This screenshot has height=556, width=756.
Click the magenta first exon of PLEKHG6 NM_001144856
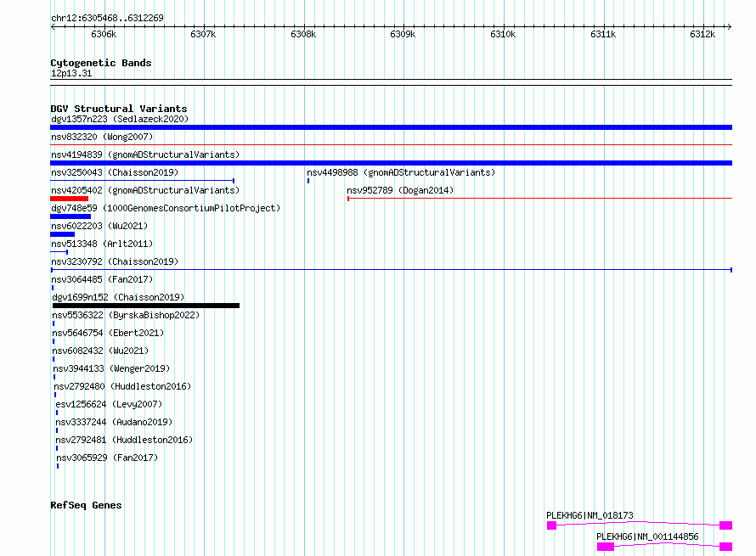click(x=606, y=547)
